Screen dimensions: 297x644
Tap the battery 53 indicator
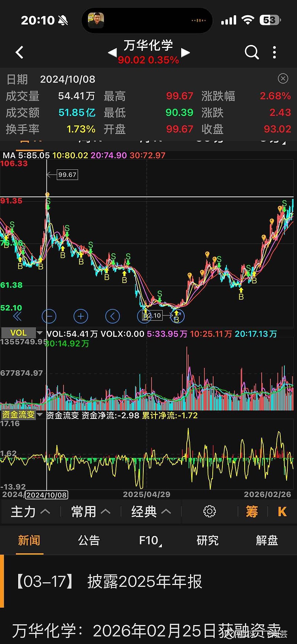coord(270,20)
